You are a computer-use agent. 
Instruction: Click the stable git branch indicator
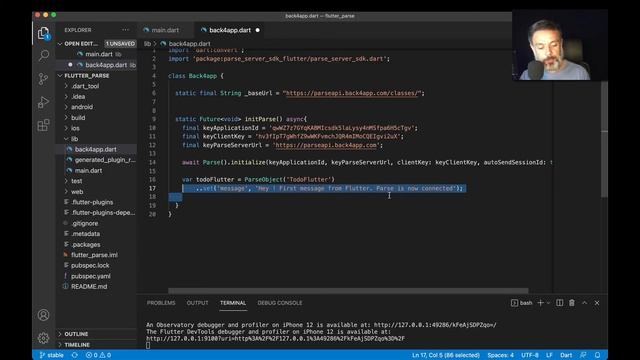point(51,355)
